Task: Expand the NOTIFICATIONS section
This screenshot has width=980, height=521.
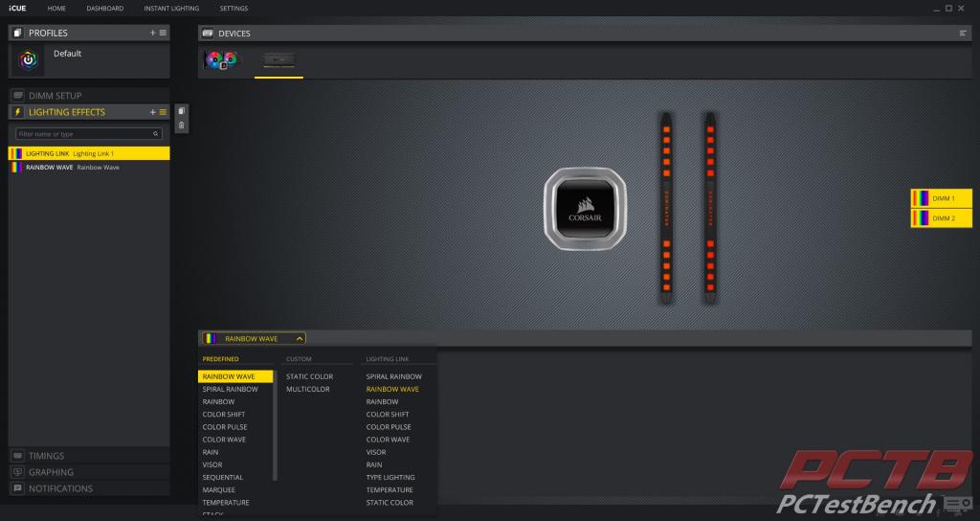Action: pyautogui.click(x=89, y=488)
